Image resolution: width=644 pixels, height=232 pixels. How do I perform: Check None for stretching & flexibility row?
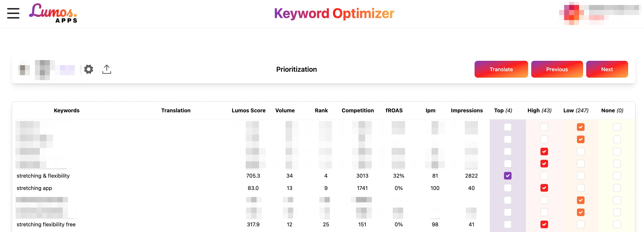coord(617,176)
